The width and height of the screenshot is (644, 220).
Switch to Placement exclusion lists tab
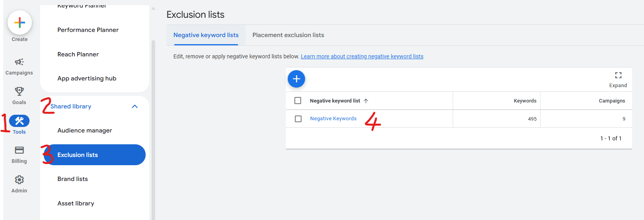(x=288, y=35)
